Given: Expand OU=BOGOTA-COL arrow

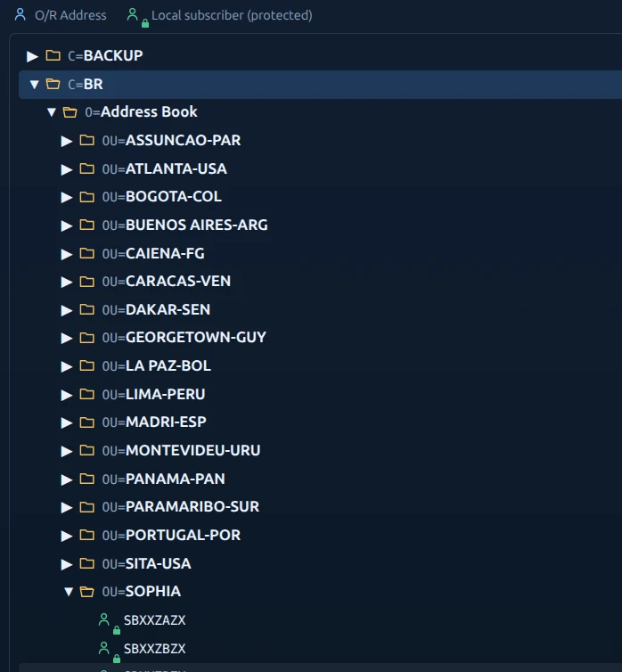Looking at the screenshot, I should point(67,197).
